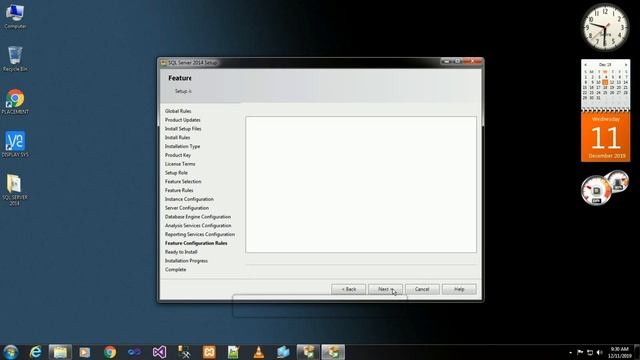The width and height of the screenshot is (640, 360).
Task: Select the Setup Role step
Action: (176, 173)
